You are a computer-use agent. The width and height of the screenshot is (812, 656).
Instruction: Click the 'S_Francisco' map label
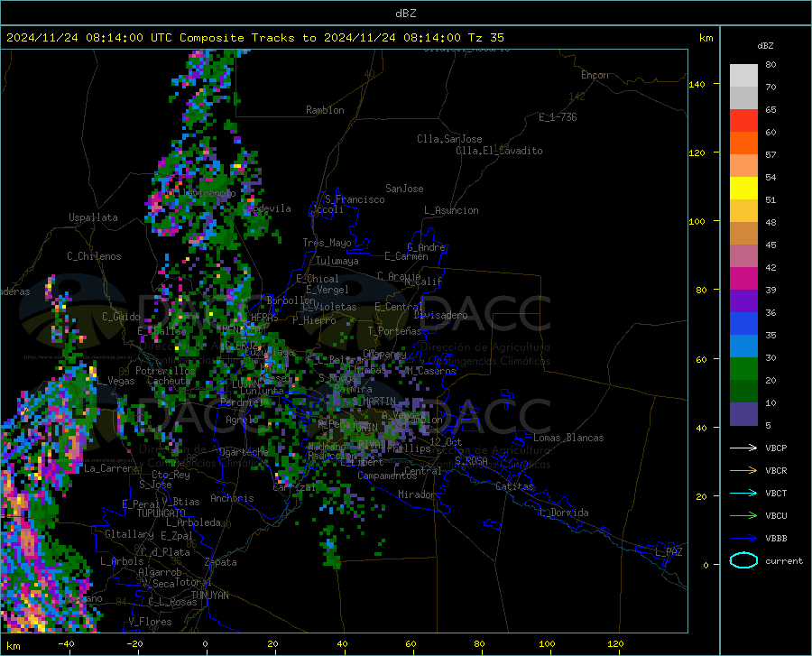coord(355,199)
